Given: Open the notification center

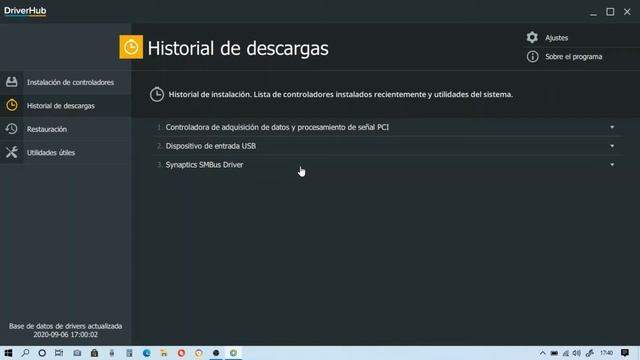Looking at the screenshot, I should click(625, 353).
